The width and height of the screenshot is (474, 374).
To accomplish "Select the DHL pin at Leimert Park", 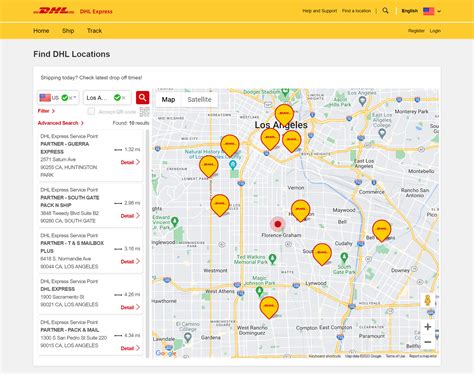I will click(209, 166).
